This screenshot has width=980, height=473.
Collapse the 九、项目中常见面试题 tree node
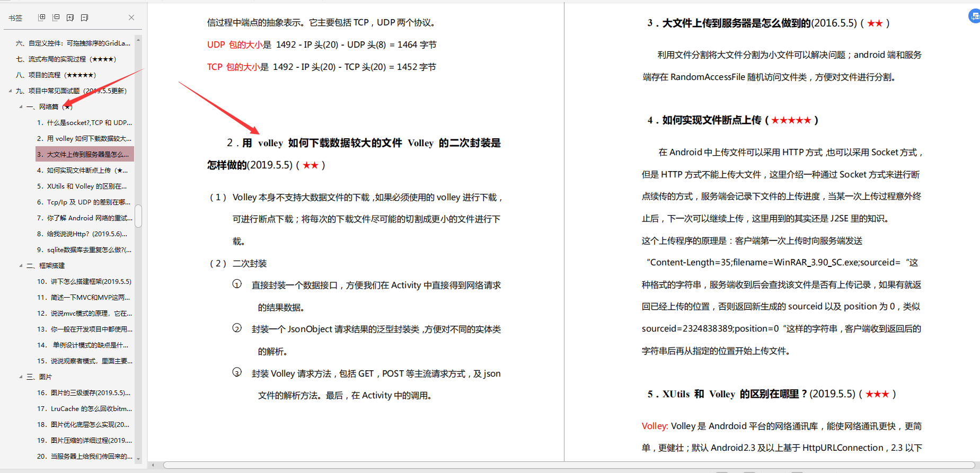(x=10, y=91)
